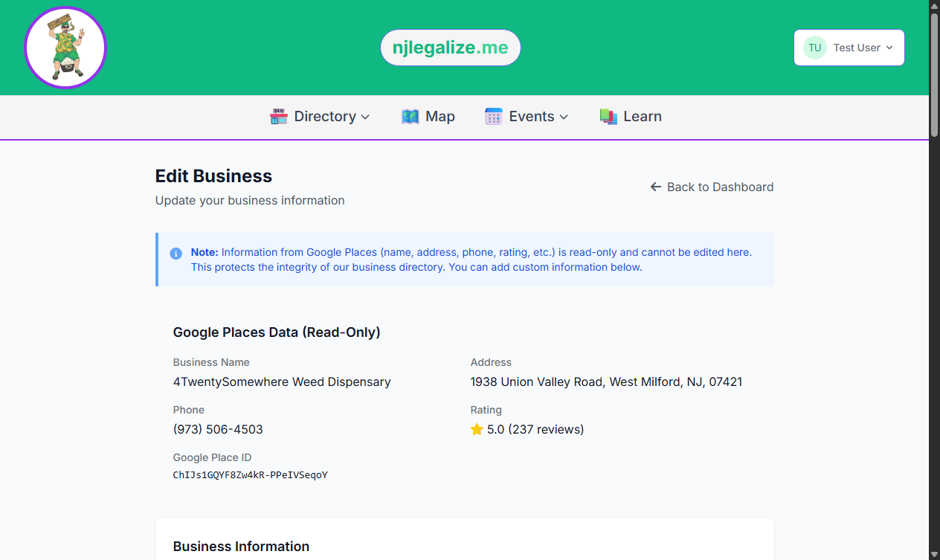Screen dimensions: 940x560
Task: Click the scrollbar up arrow
Action: [934, 6]
